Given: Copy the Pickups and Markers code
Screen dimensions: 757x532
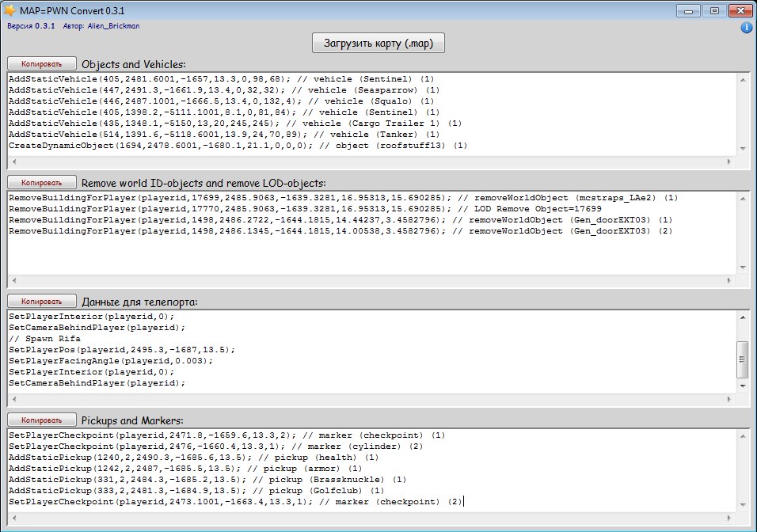Looking at the screenshot, I should tap(41, 420).
